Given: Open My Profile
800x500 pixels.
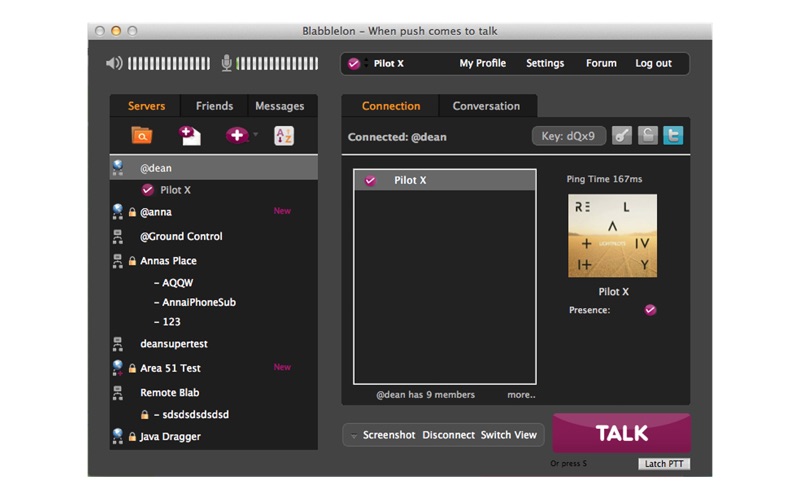Looking at the screenshot, I should pos(482,63).
